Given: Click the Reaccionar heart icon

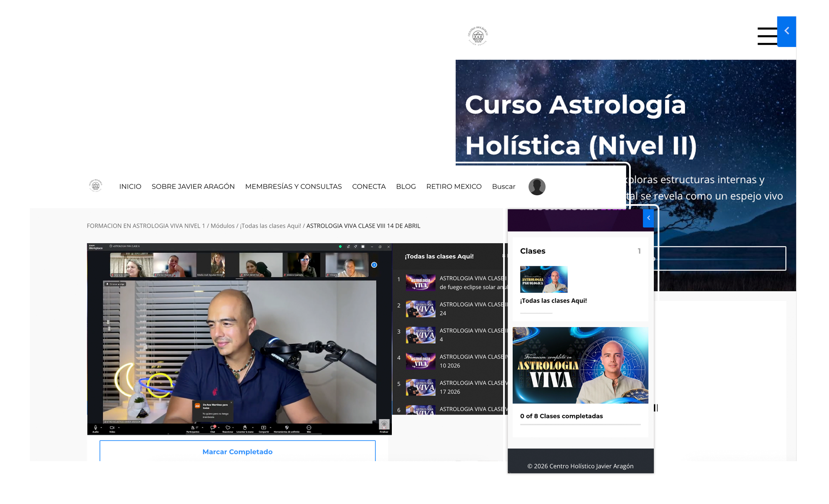Looking at the screenshot, I should tap(228, 428).
